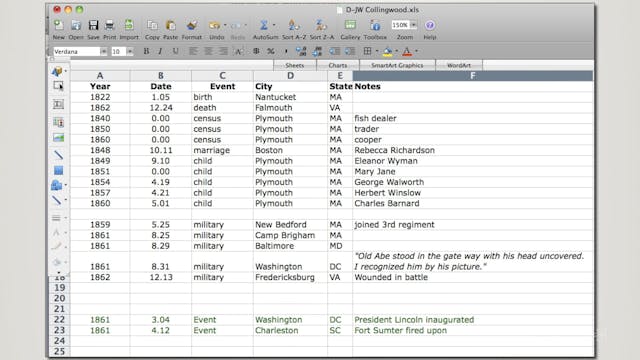Click the New workbook icon

(59, 25)
